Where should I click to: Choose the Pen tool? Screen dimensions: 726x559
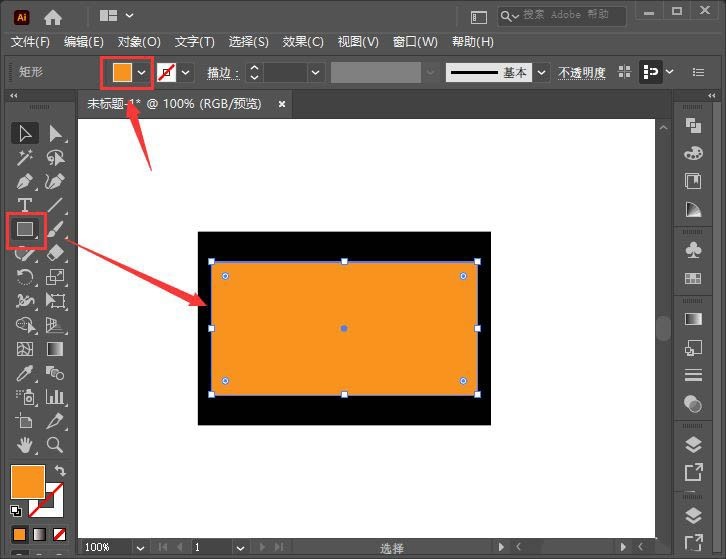25,181
